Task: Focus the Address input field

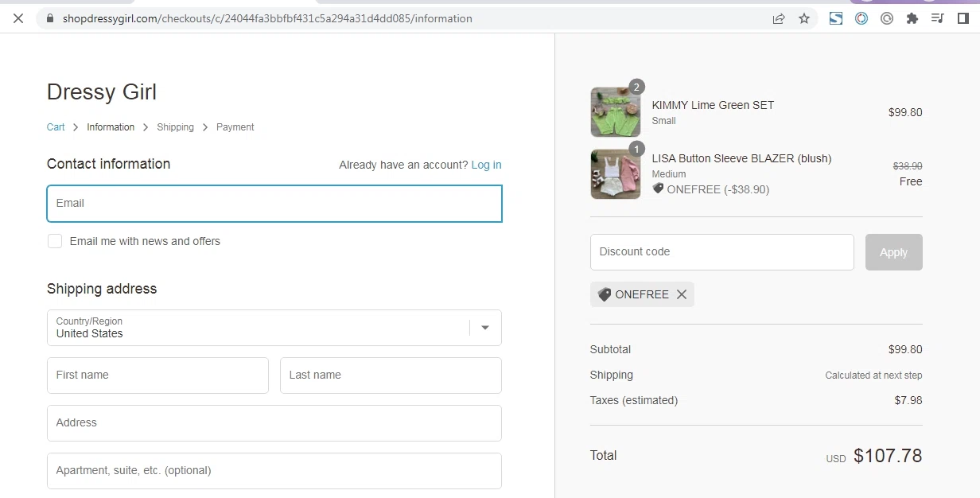Action: (274, 423)
